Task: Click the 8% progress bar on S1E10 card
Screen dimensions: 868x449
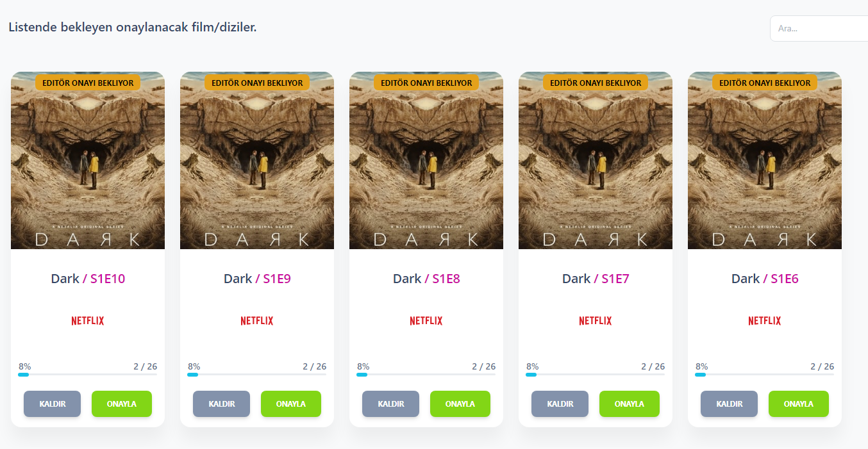Action: tap(88, 375)
